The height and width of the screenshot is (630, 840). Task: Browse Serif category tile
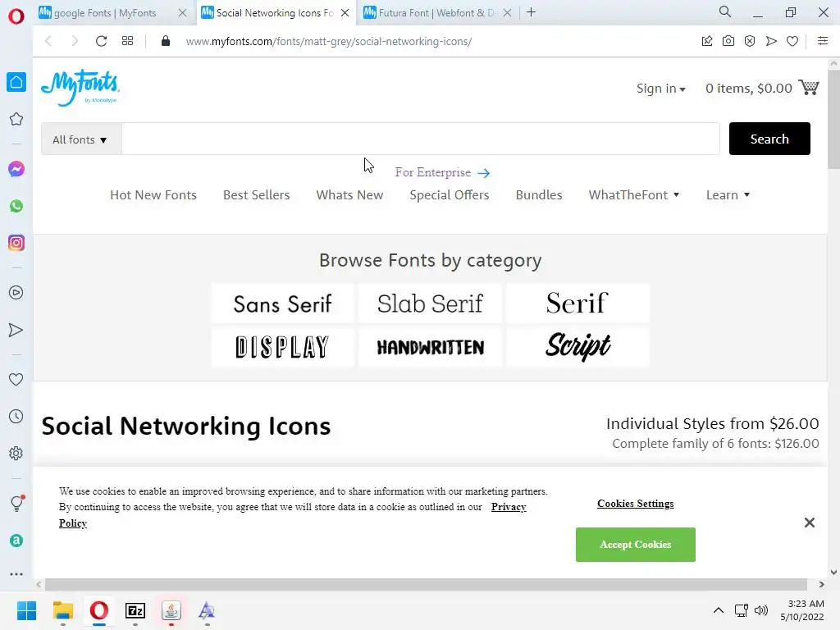click(x=577, y=304)
